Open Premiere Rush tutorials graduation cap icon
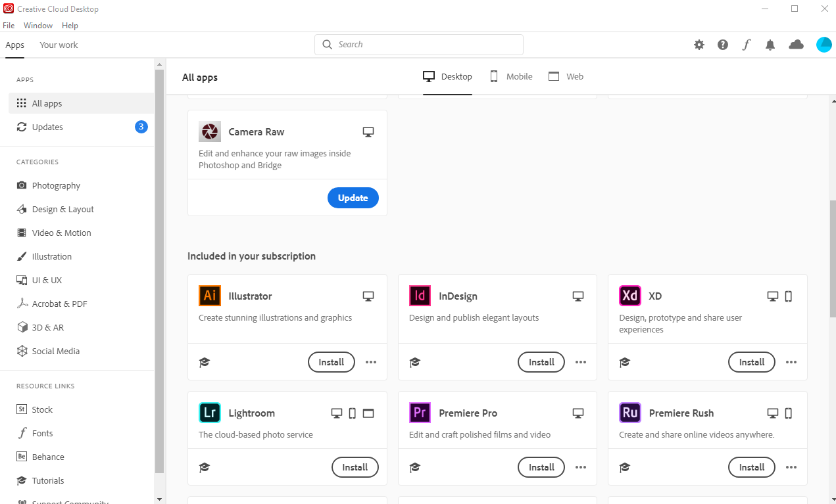836x504 pixels. [625, 467]
